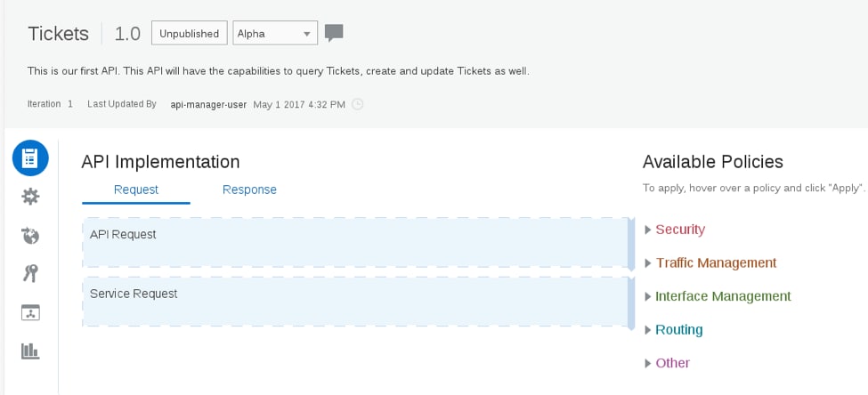Select the Service Request flow box
The image size is (868, 395).
(x=356, y=302)
